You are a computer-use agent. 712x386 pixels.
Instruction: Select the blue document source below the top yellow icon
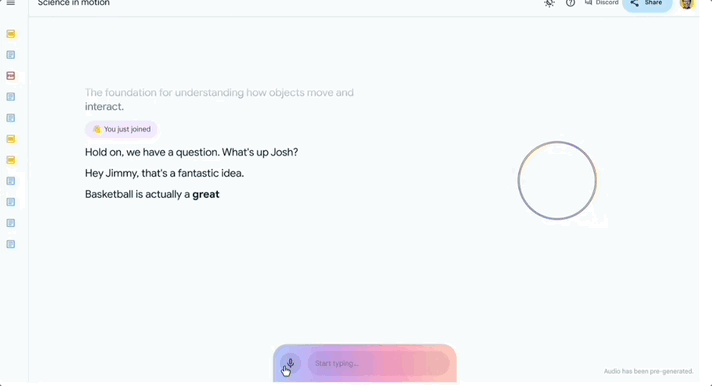(11, 55)
